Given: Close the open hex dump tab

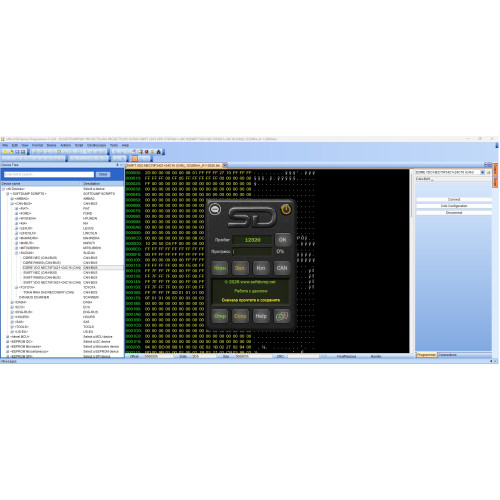Looking at the screenshot, I should click(225, 165).
